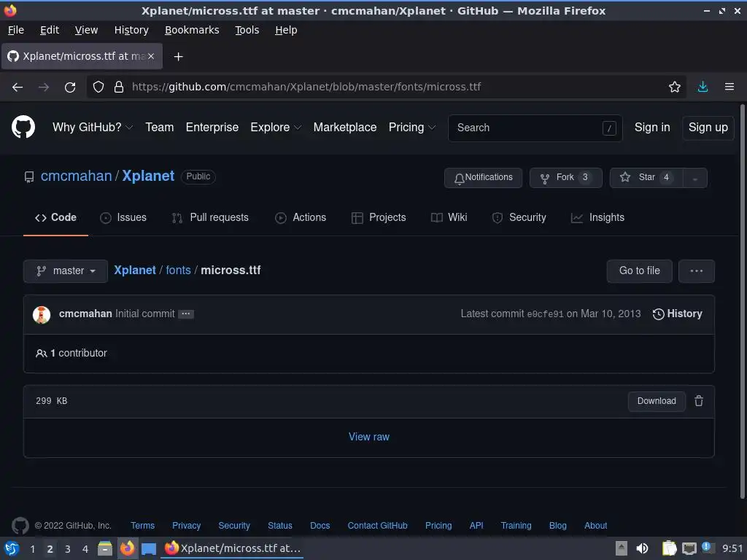Click Marketplace in header navigation
The height and width of the screenshot is (560, 747).
(345, 127)
